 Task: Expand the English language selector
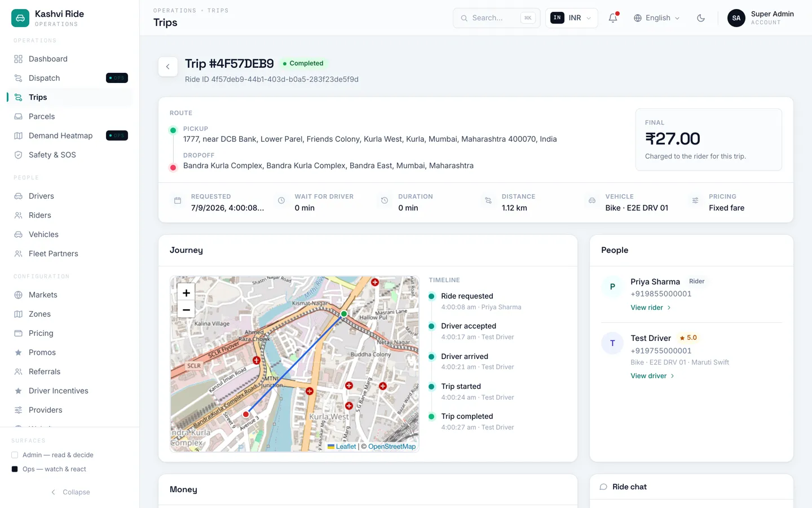(x=657, y=18)
